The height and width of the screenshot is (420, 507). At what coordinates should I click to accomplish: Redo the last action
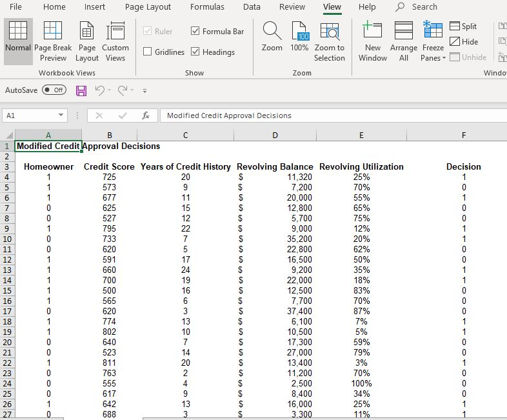(x=122, y=90)
